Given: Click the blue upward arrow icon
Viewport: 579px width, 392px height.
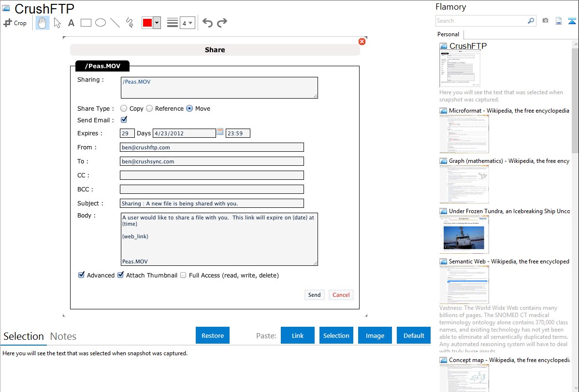Looking at the screenshot, I should [x=572, y=21].
